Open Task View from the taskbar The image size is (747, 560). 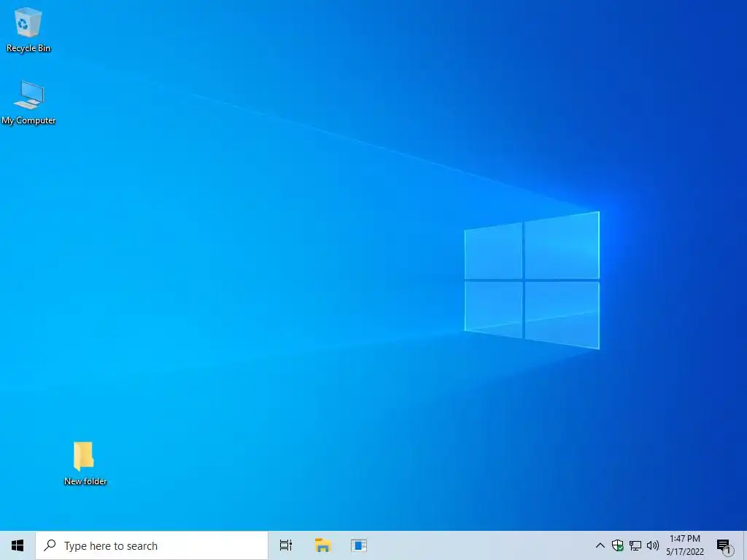tap(286, 545)
